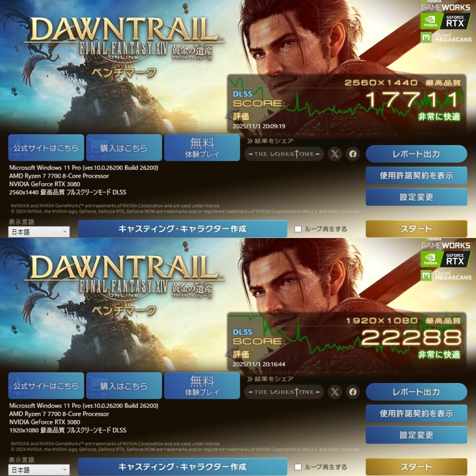Image resolution: width=476 pixels, height=476 pixels.
Task: Open the top 日本語 language dropdown
Action: point(39,232)
